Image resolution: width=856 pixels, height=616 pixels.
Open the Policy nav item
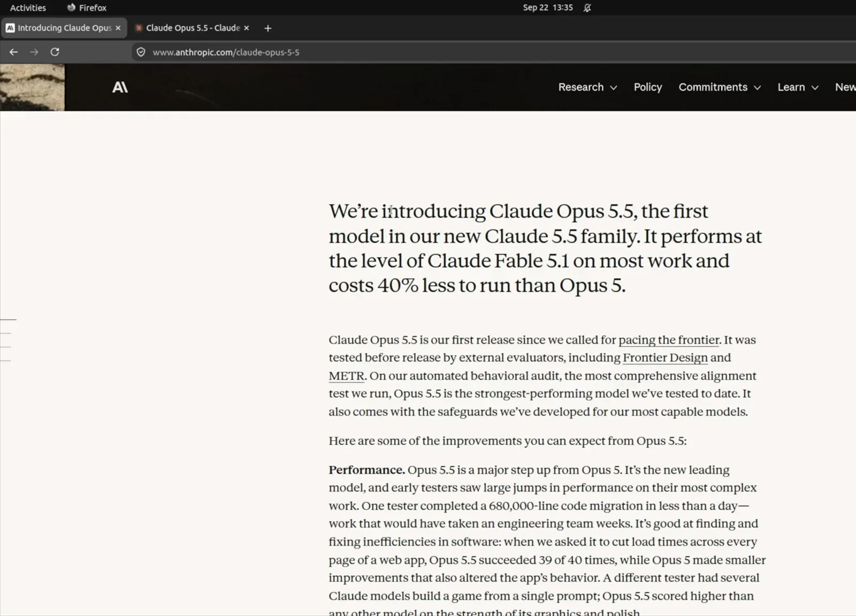[647, 87]
